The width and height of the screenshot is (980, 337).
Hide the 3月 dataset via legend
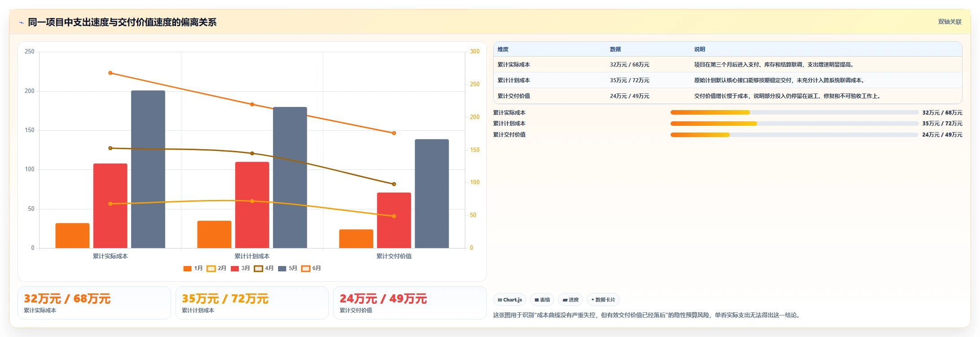240,268
